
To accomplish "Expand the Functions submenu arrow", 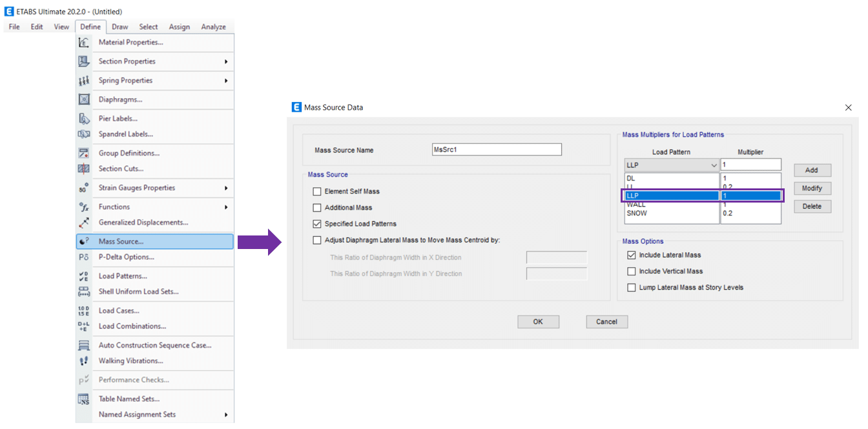I will point(226,207).
